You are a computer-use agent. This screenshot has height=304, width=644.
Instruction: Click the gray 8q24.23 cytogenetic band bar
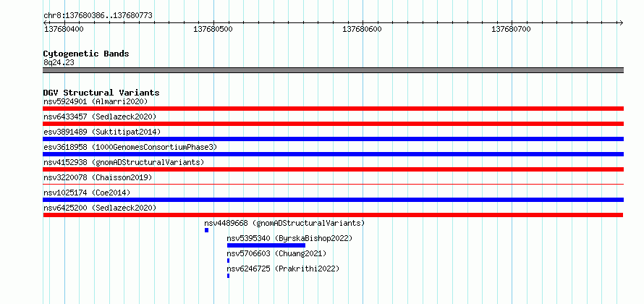tap(333, 70)
